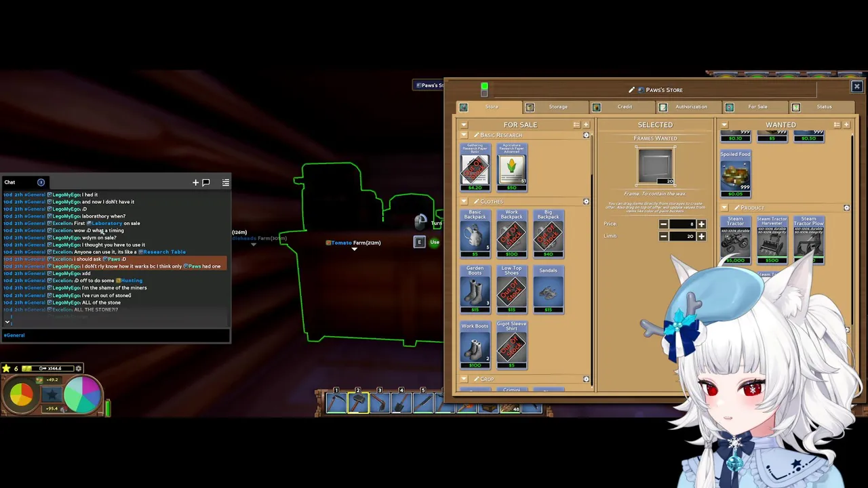The image size is (868, 488).
Task: Collapse the Wanted section
Action: [x=724, y=125]
